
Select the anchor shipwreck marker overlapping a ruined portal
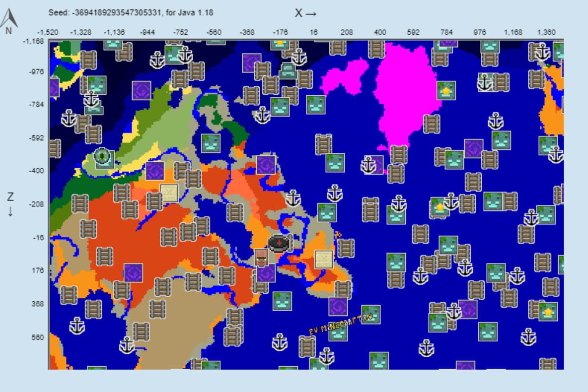pyautogui.click(x=368, y=165)
